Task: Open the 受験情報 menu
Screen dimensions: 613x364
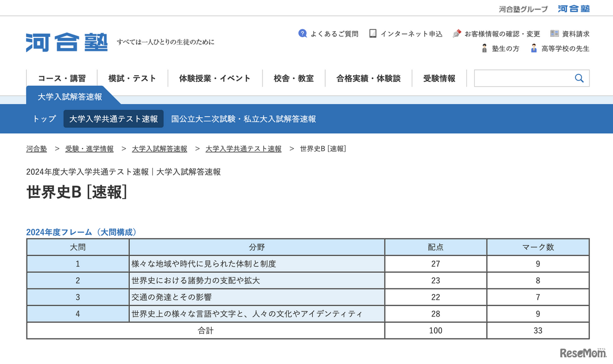Action: click(439, 78)
